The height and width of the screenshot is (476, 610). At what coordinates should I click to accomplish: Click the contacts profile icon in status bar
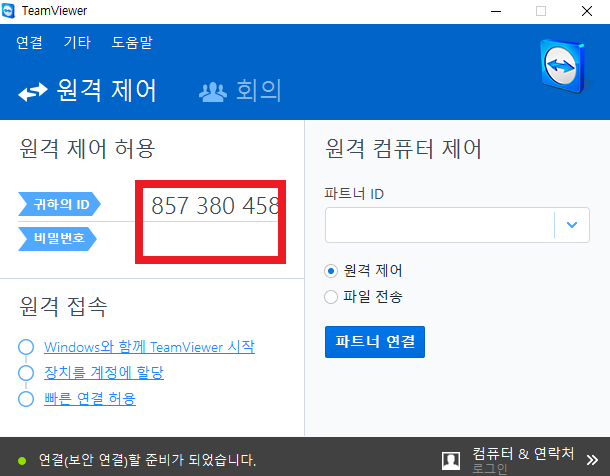tap(451, 461)
